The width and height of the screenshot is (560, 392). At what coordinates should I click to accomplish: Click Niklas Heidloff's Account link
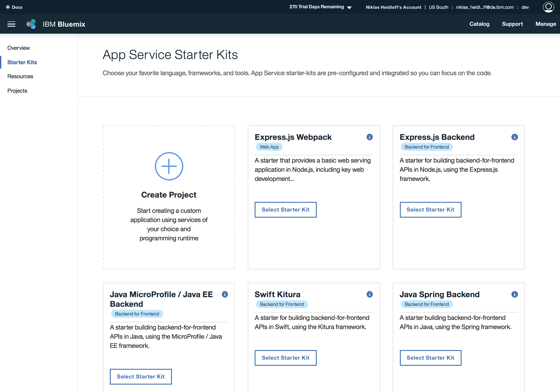(393, 7)
